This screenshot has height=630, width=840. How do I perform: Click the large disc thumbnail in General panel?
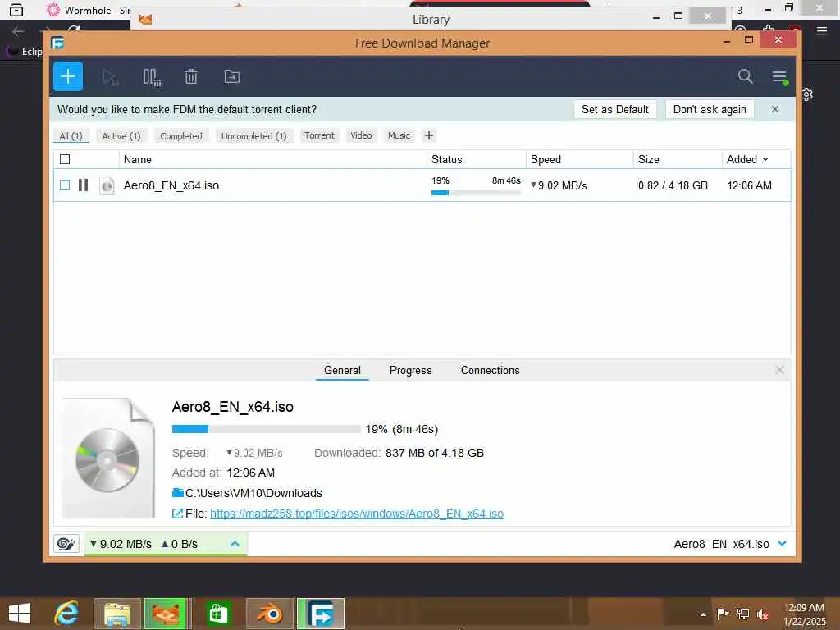click(107, 459)
